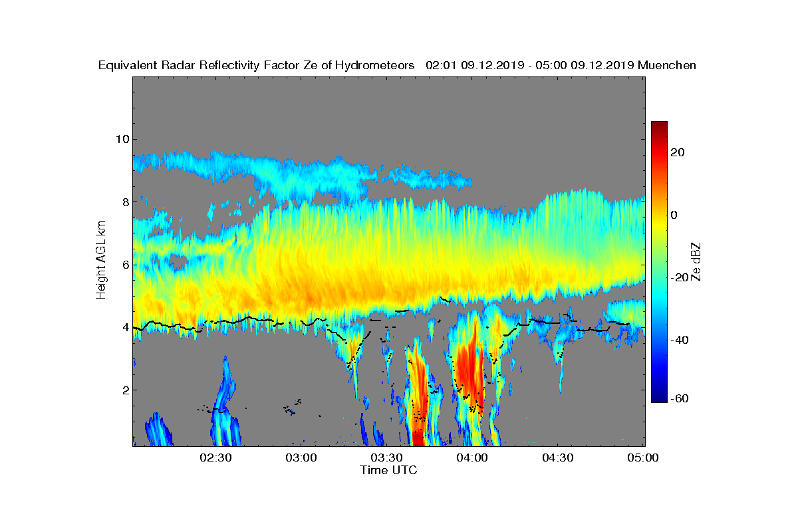Select the 05:00 time tick label
This screenshot has height=532, width=798.
pos(643,458)
